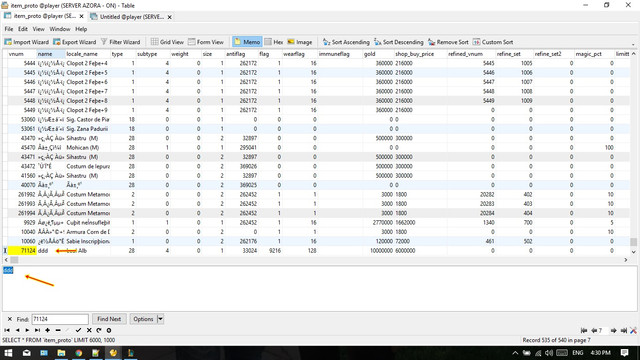The width and height of the screenshot is (640, 360).
Task: Click the Options button
Action: (x=143, y=319)
